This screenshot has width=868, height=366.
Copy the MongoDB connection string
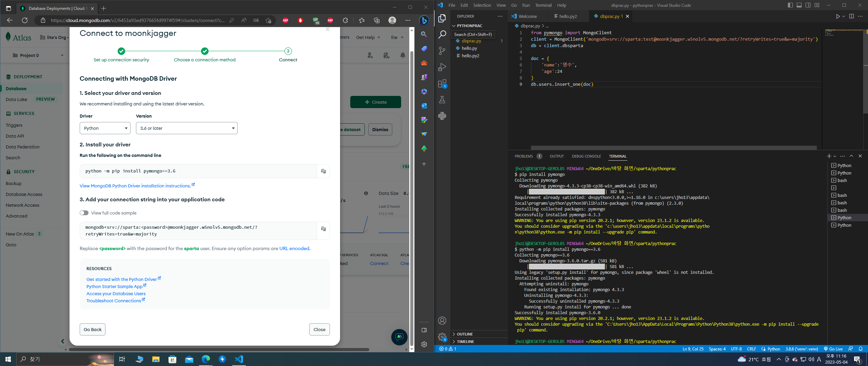[x=323, y=229]
